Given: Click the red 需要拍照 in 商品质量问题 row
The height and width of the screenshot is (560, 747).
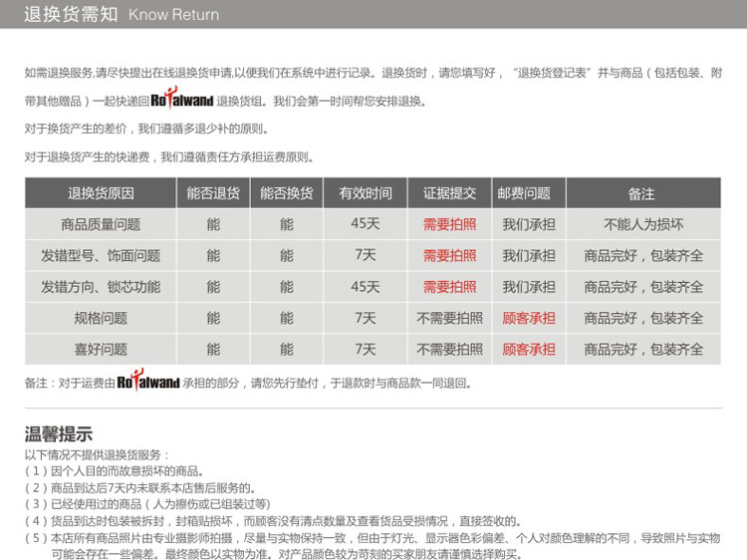Looking at the screenshot, I should tap(450, 224).
